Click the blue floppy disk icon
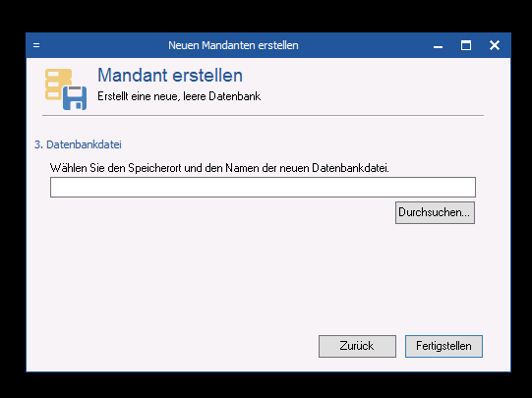Screen dimensions: 532x398 (75, 98)
